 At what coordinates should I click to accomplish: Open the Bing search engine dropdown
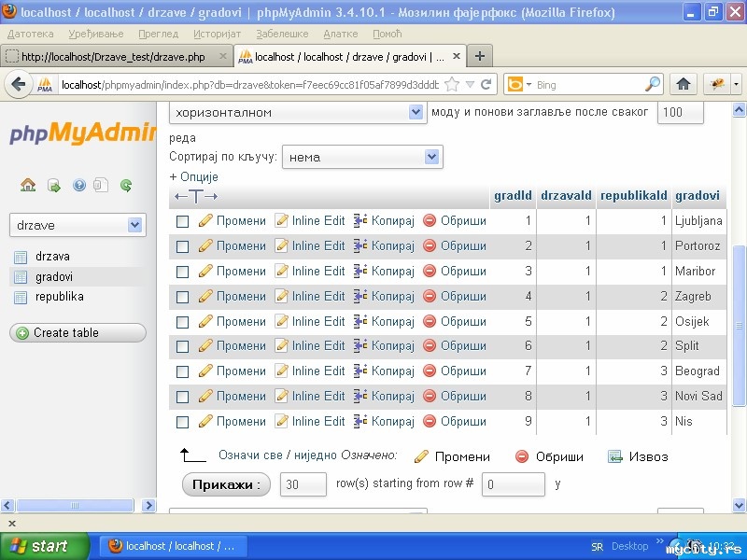tap(529, 85)
